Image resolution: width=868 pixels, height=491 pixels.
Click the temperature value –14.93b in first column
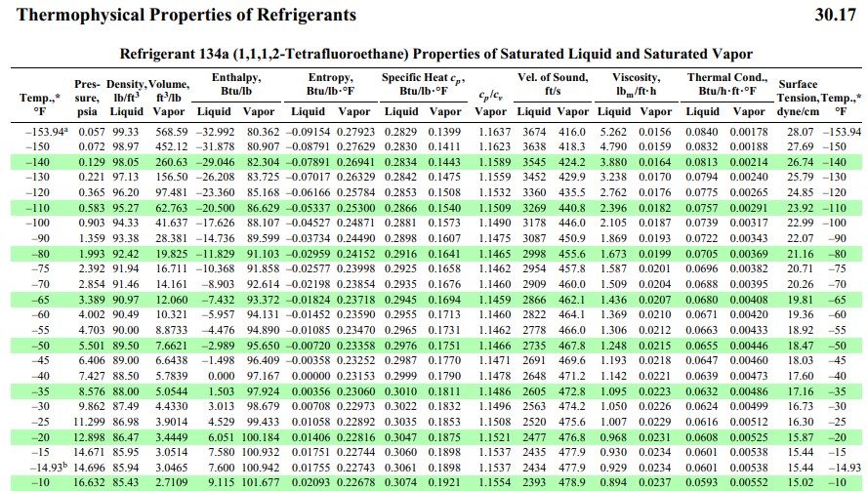(x=49, y=468)
